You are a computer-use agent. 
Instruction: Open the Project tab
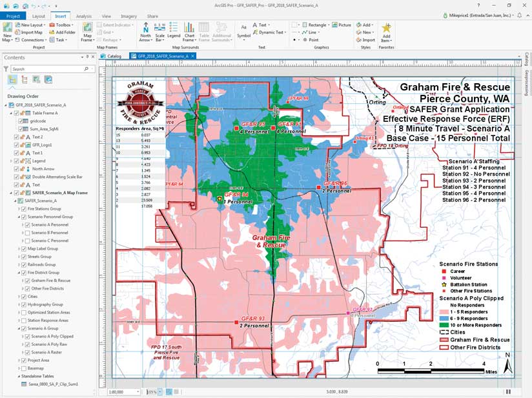click(13, 16)
